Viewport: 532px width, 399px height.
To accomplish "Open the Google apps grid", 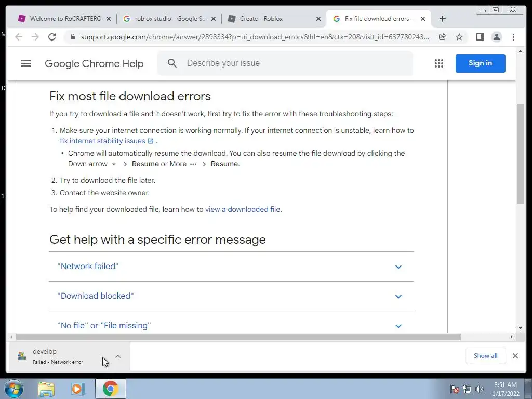I will tap(439, 63).
